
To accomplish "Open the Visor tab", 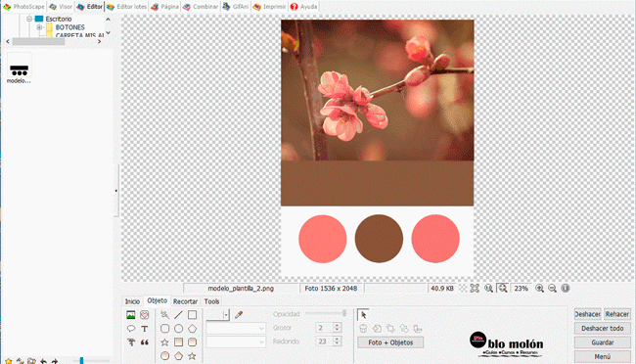I will [x=61, y=7].
